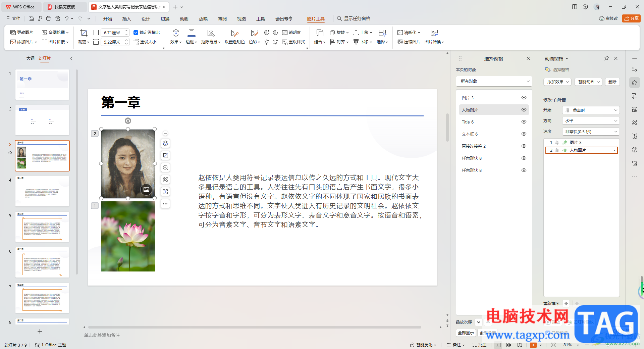Open the 开始 单击时 trigger dropdown
The image size is (644, 349).
[x=591, y=110]
